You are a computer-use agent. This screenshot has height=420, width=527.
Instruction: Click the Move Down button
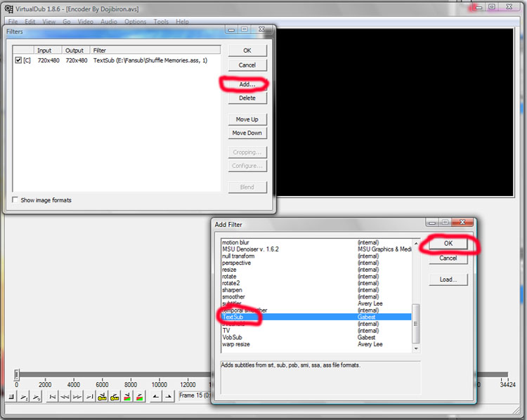[x=247, y=133]
